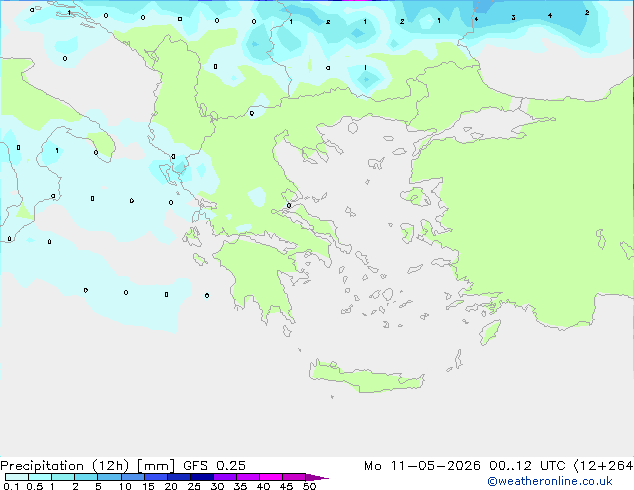Open the weatheronline.co.uk copyright link
634x490 pixels.
(x=550, y=481)
